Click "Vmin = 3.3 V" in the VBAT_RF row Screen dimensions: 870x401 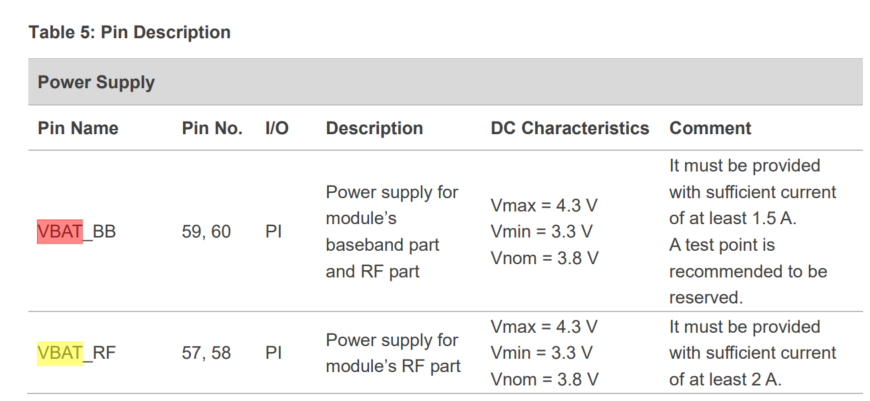[544, 352]
